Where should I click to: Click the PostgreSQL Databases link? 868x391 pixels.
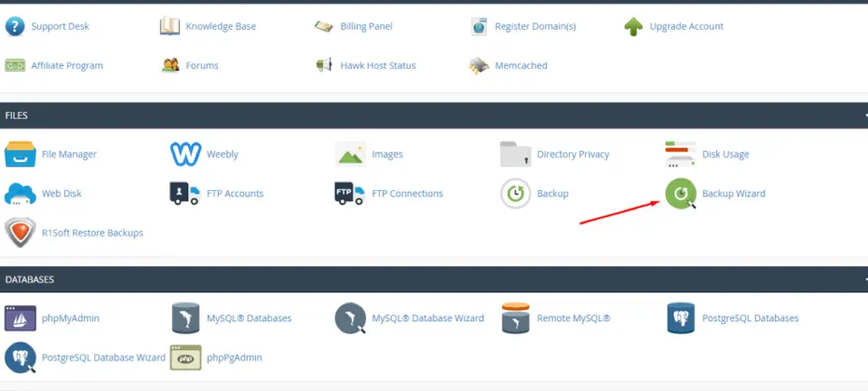point(750,319)
